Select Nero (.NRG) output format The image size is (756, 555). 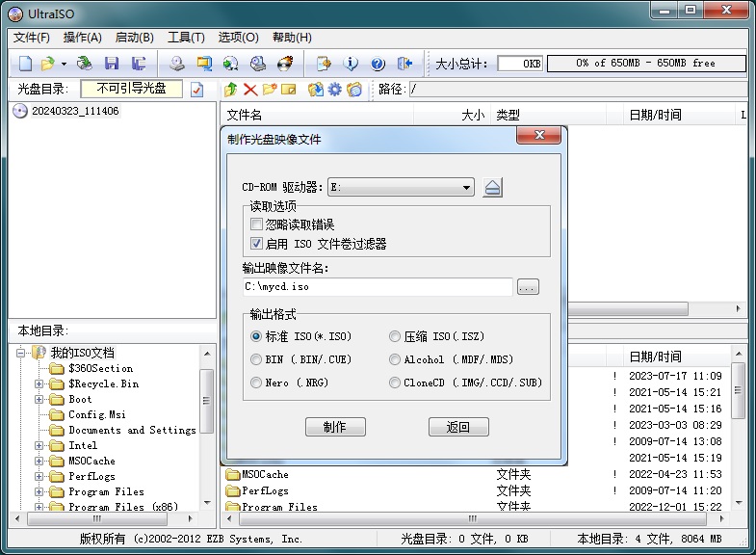click(256, 383)
